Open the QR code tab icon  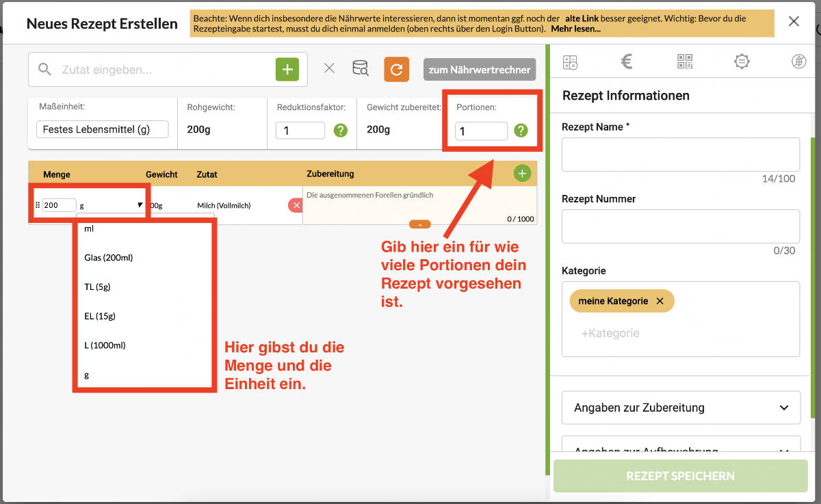tap(685, 62)
